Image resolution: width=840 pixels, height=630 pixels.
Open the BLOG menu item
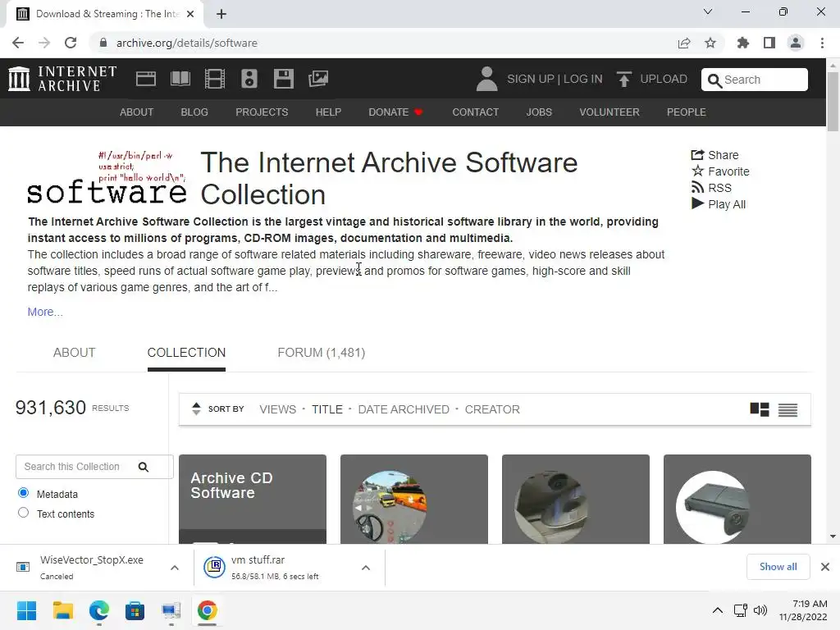[x=194, y=112]
